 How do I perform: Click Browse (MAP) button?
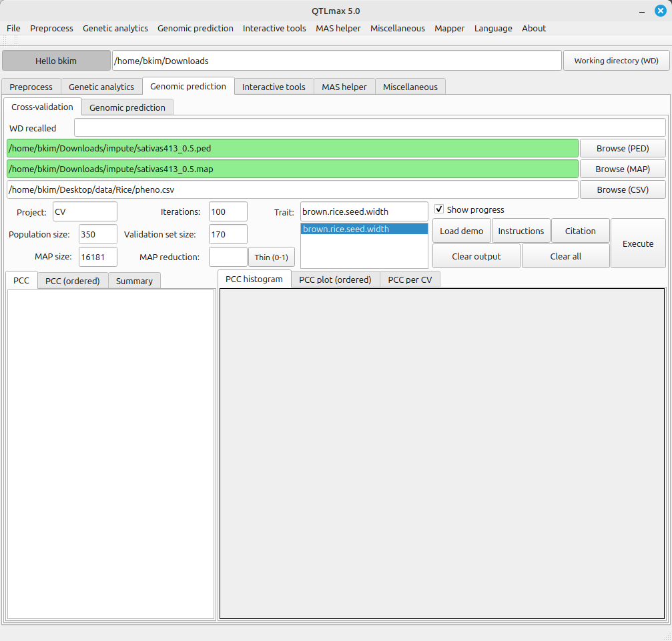tap(622, 169)
